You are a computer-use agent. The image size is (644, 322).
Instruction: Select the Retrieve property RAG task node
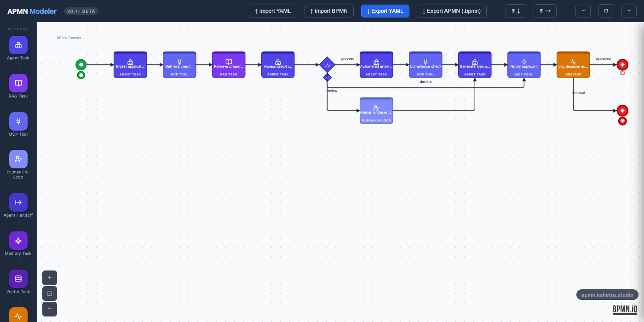click(229, 65)
